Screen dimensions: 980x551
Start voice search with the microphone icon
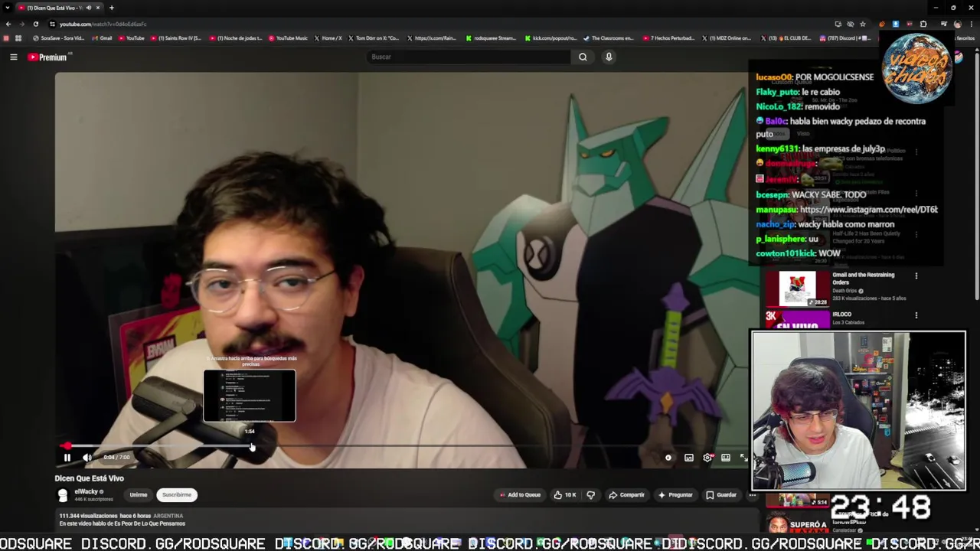pos(609,57)
